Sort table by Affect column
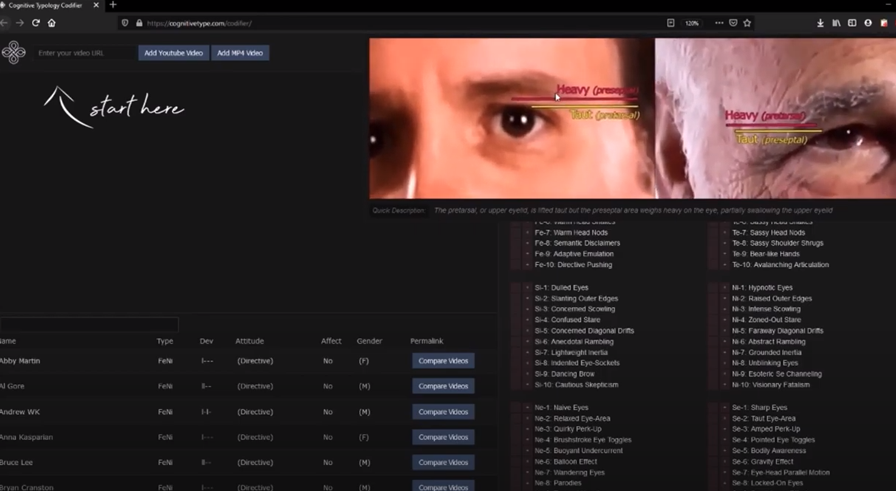The image size is (896, 491). [331, 341]
